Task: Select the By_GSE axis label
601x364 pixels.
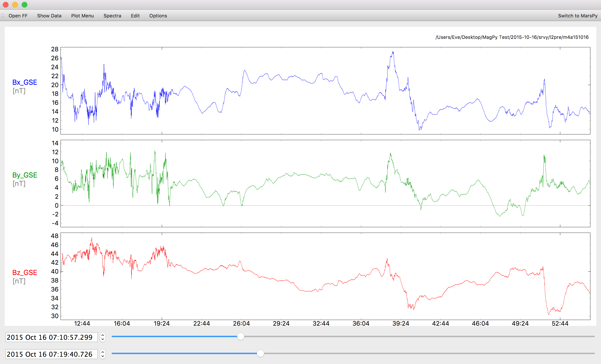Action: coord(25,175)
